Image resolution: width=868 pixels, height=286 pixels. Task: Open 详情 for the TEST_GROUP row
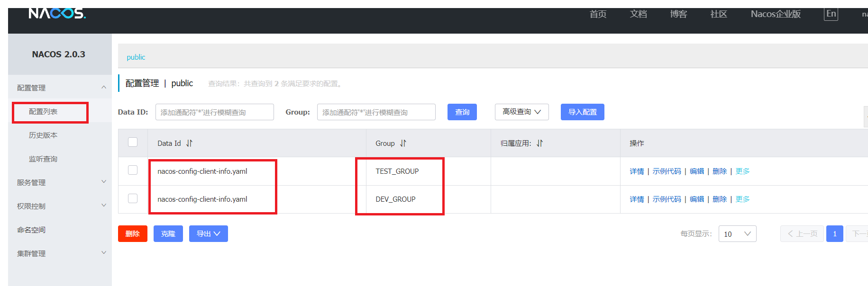[637, 171]
